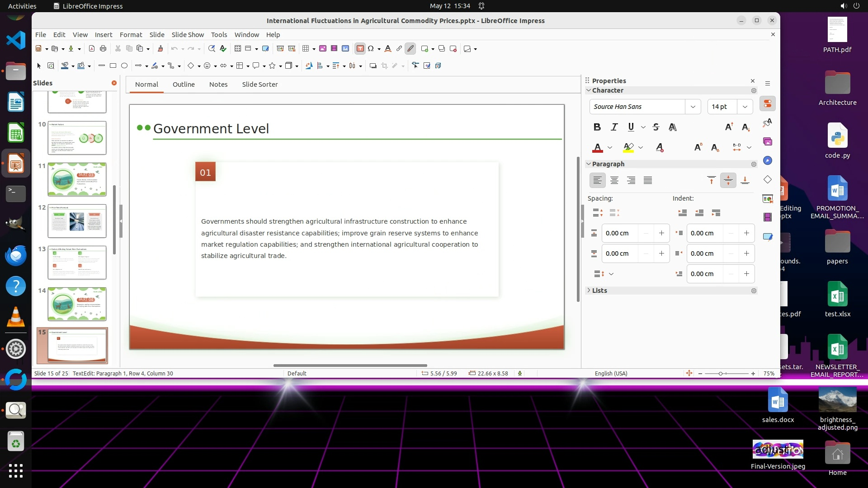The width and height of the screenshot is (868, 488).
Task: Open the font name dropdown
Action: tap(693, 107)
